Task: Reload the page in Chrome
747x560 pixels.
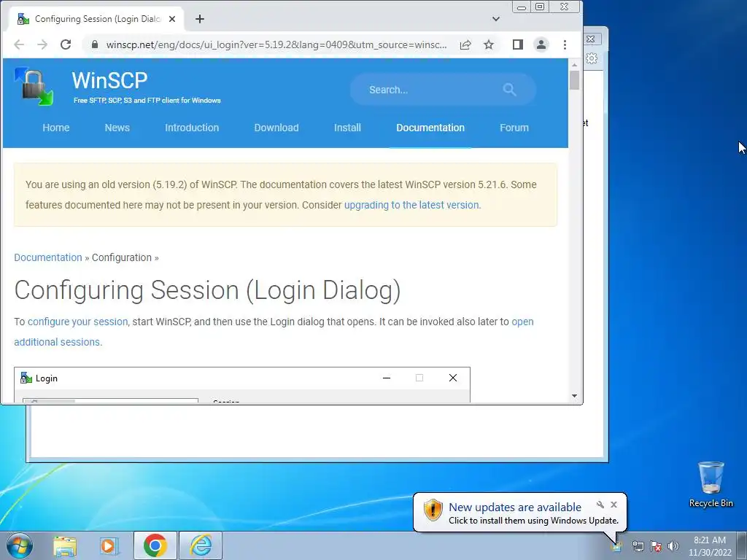Action: point(66,44)
